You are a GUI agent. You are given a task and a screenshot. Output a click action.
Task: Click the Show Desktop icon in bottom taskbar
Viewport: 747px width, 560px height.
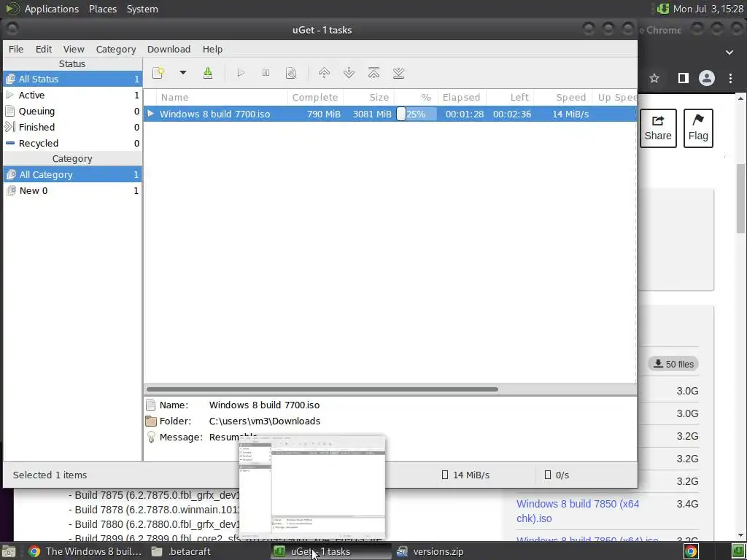pyautogui.click(x=9, y=551)
